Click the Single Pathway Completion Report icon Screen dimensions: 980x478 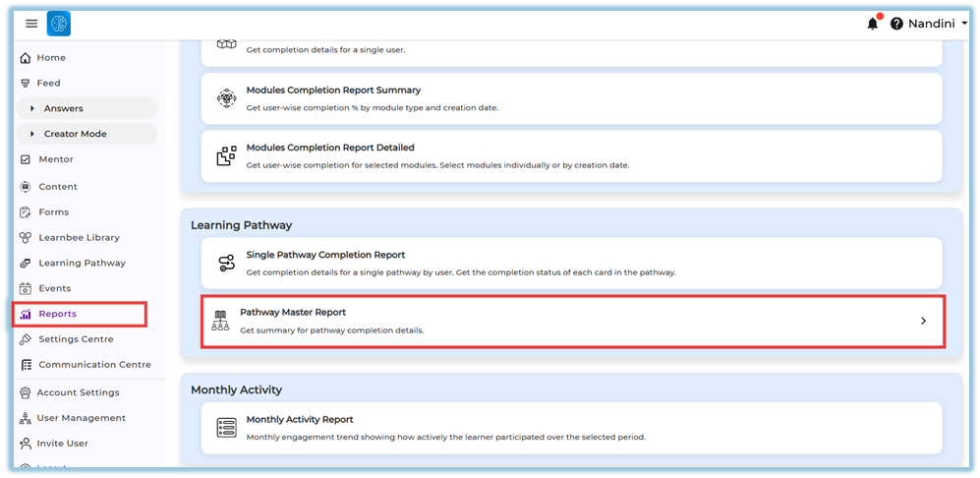tap(226, 263)
